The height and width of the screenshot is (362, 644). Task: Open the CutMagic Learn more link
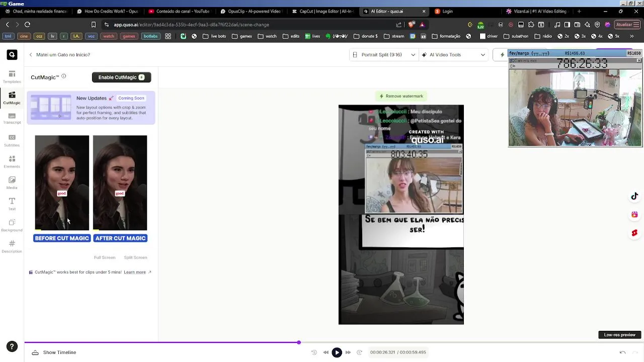[x=137, y=272]
